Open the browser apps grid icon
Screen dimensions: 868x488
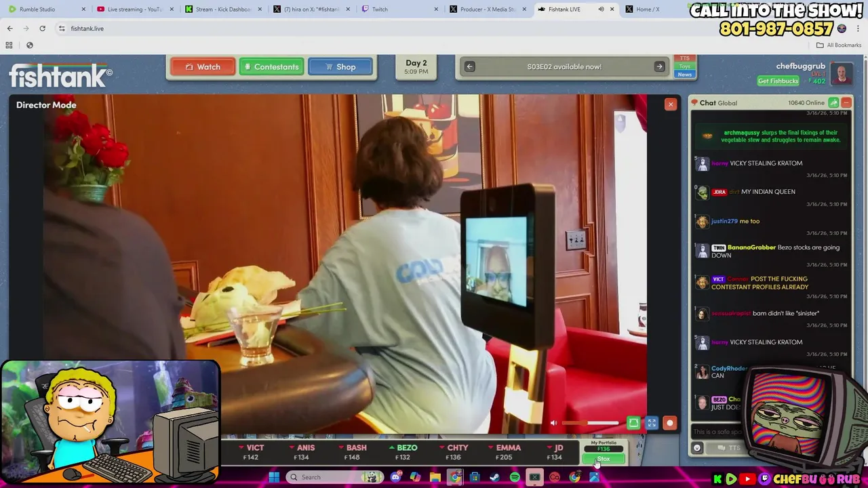tap(9, 45)
